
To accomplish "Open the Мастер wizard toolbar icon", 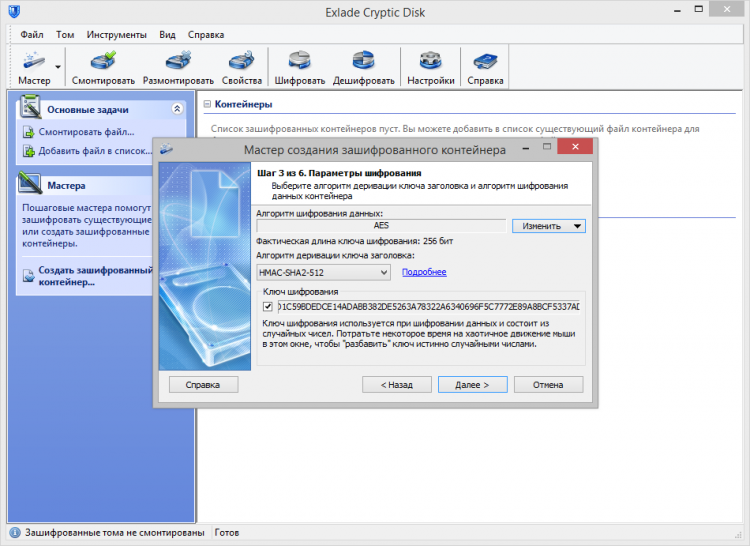I will point(33,67).
